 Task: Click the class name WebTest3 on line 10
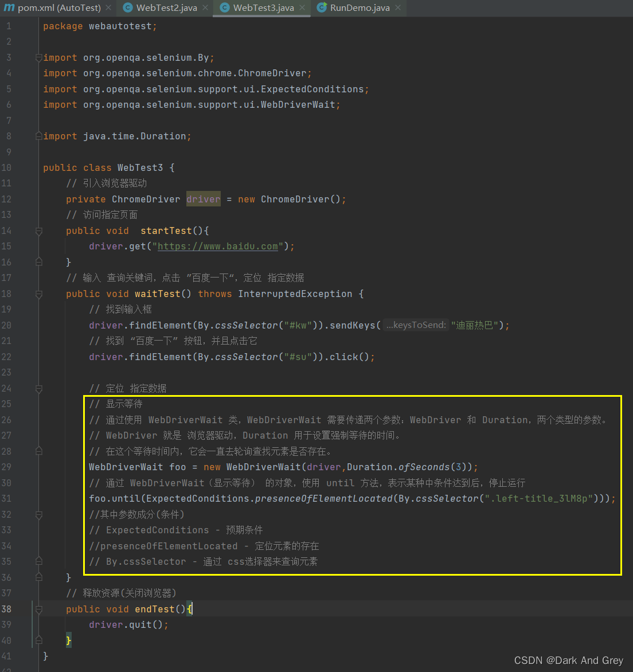140,167
